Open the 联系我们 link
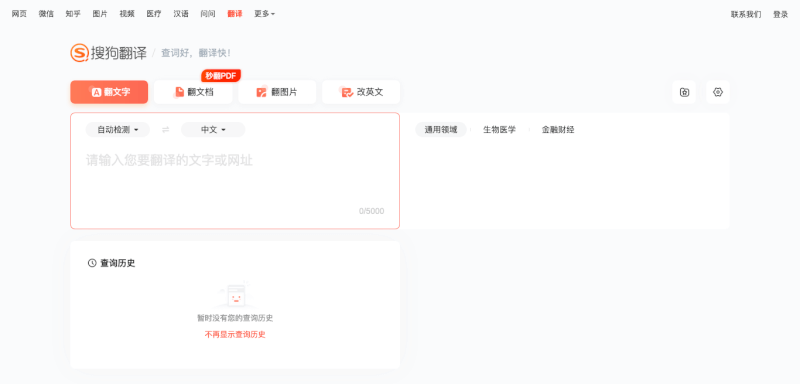Viewport: 800px width, 384px height. point(746,15)
